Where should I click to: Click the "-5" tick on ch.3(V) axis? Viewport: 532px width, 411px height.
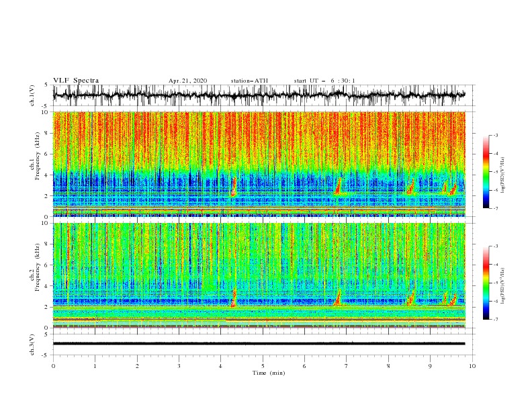(46, 355)
